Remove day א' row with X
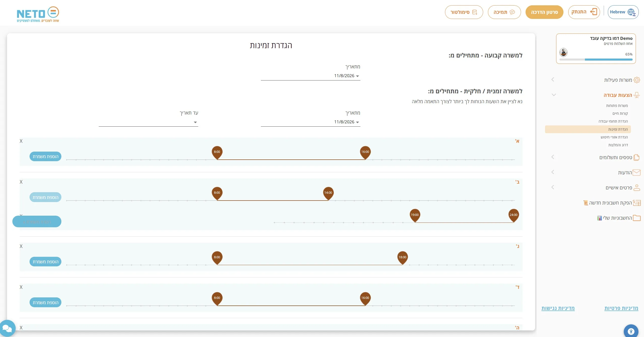The image size is (644, 337). point(21,141)
